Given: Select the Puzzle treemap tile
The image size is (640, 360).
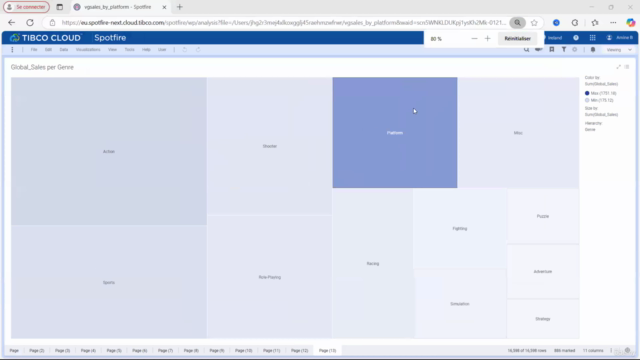Looking at the screenshot, I should tap(542, 216).
